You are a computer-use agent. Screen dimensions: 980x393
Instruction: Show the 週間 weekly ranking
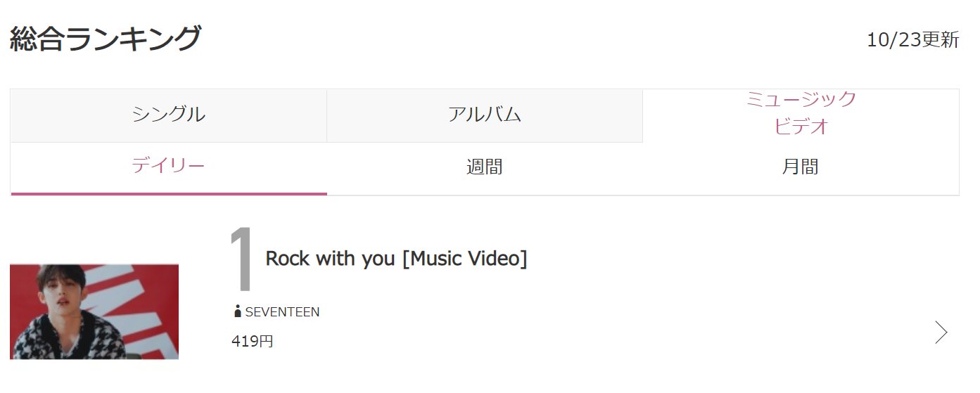(485, 168)
